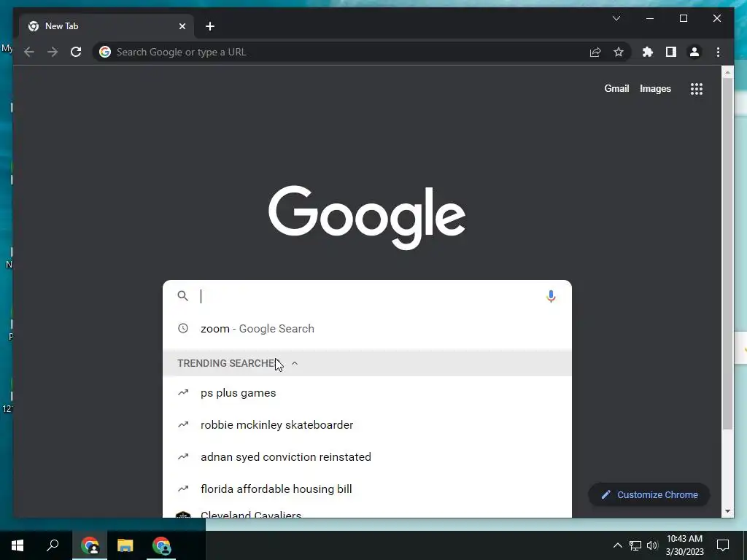The image size is (747, 560).
Task: Open the Windows Start menu
Action: pos(18,545)
